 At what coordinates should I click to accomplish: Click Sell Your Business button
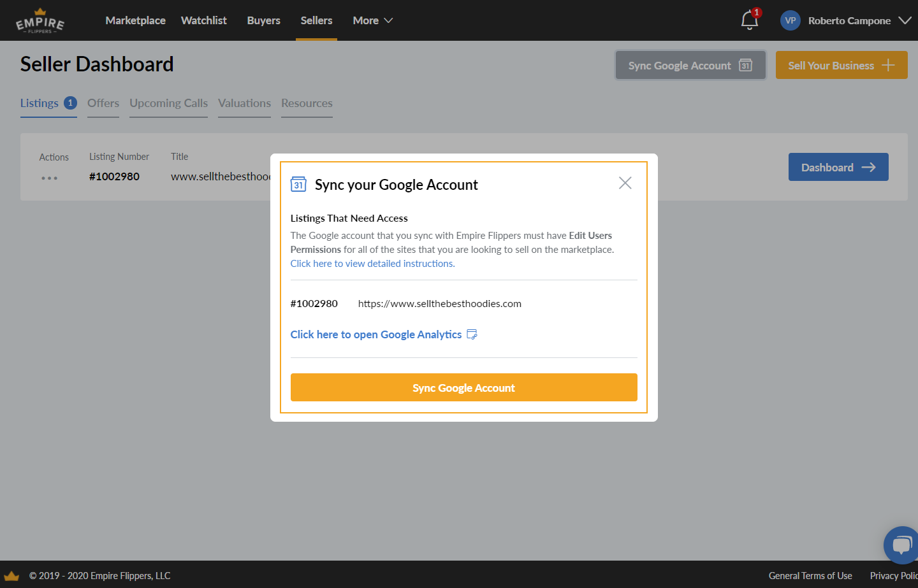click(x=841, y=65)
